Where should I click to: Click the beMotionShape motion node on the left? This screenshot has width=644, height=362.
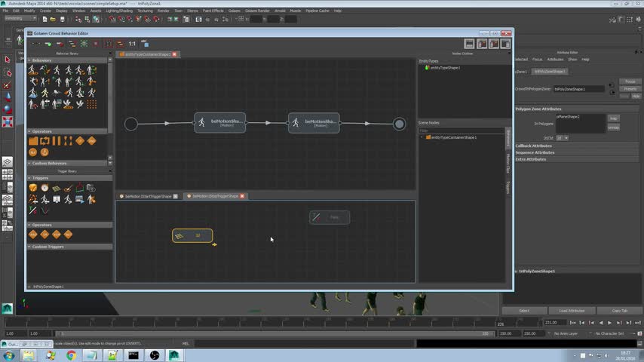click(x=219, y=123)
